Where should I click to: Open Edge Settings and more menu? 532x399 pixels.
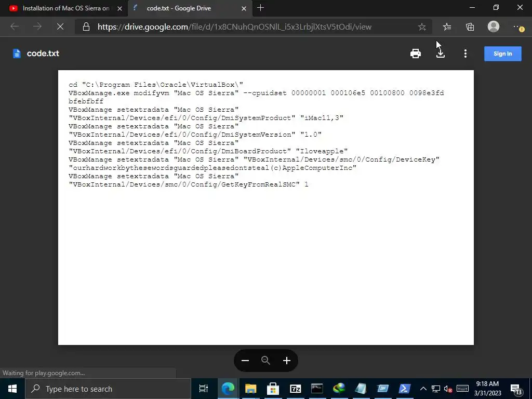tap(518, 27)
